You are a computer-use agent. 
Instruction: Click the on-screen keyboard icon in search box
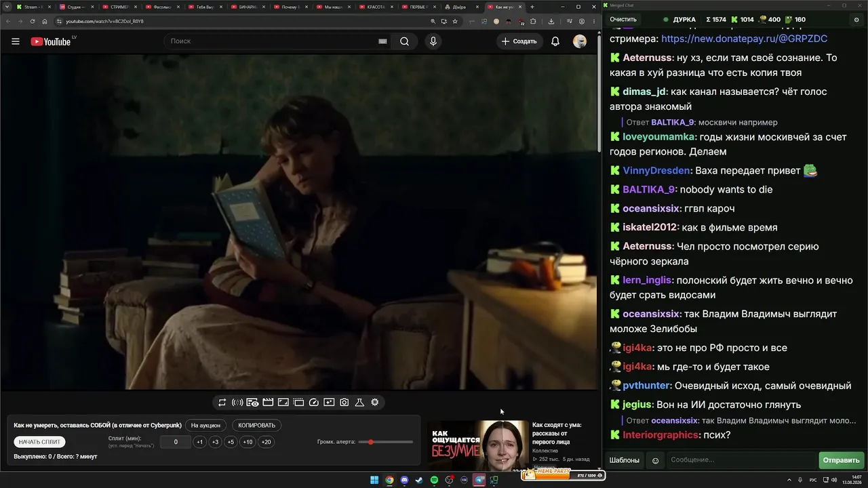click(x=382, y=41)
